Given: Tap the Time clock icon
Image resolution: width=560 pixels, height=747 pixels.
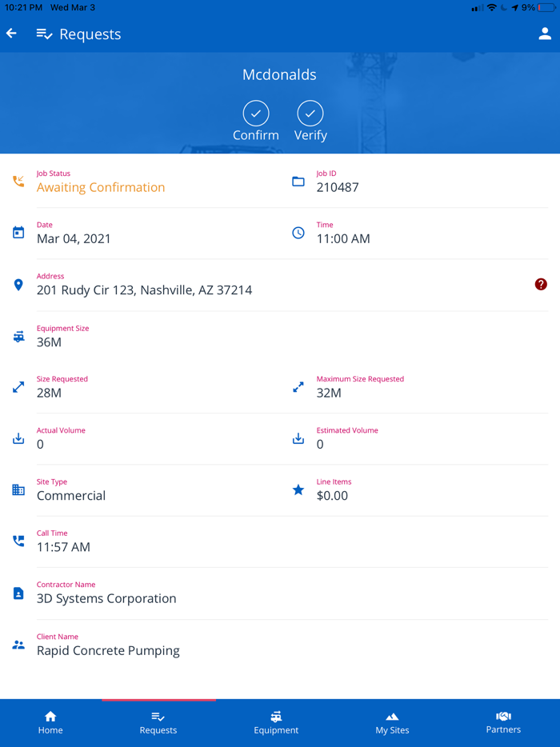Looking at the screenshot, I should [x=298, y=233].
